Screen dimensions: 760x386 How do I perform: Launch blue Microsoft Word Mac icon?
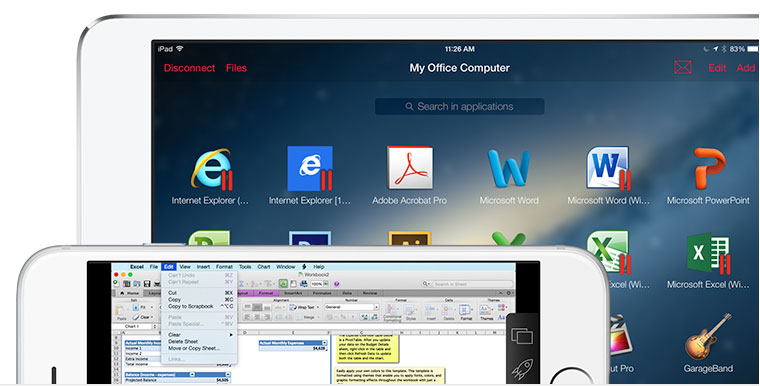tap(509, 168)
